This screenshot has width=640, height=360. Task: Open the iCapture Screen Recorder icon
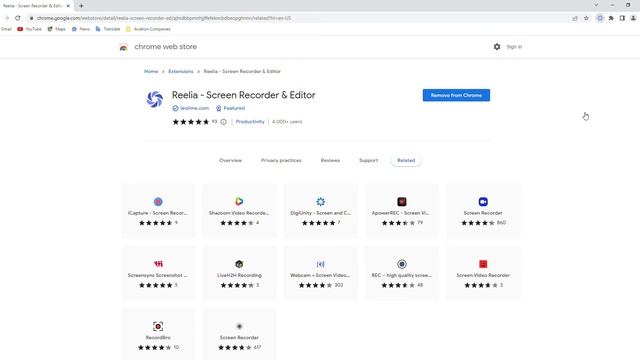click(x=158, y=201)
